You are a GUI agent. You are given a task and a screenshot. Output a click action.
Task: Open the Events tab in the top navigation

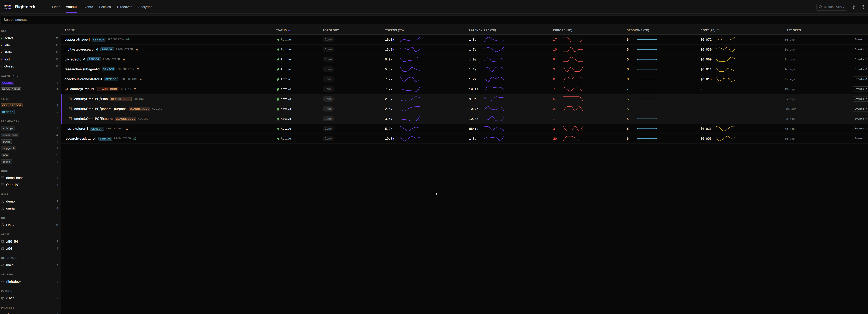[88, 7]
